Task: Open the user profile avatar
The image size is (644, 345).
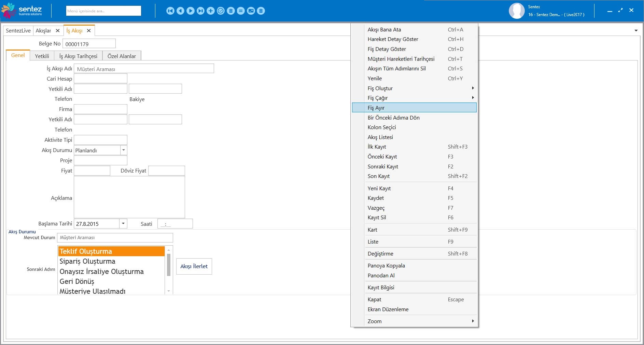Action: (517, 11)
